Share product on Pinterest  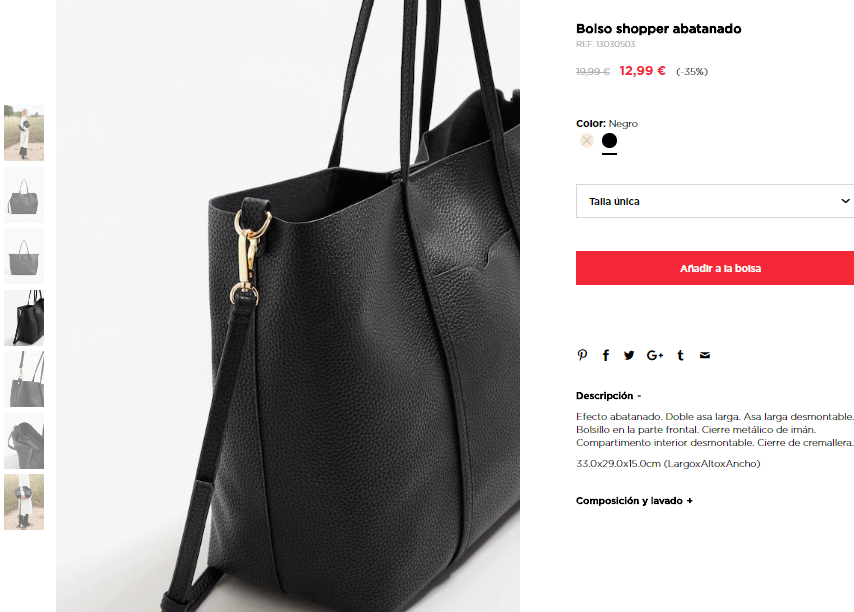click(x=582, y=355)
